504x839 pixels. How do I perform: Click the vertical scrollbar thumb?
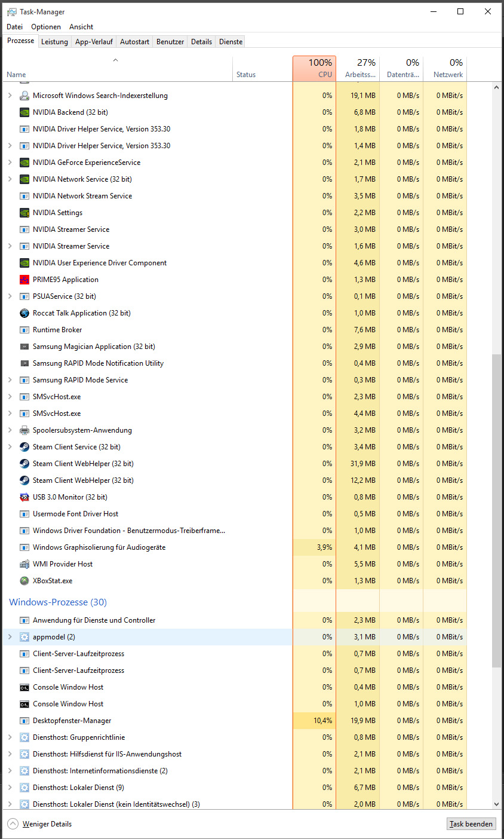point(496,510)
